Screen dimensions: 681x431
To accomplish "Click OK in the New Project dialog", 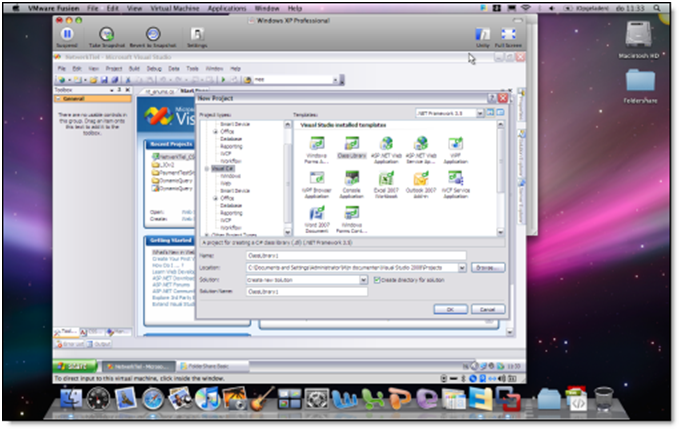I will [x=450, y=309].
